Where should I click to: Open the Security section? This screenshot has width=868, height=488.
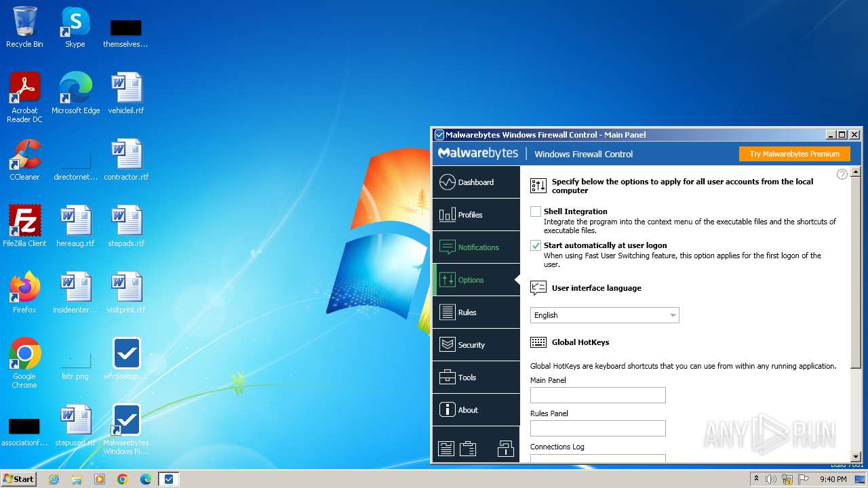[x=476, y=345]
